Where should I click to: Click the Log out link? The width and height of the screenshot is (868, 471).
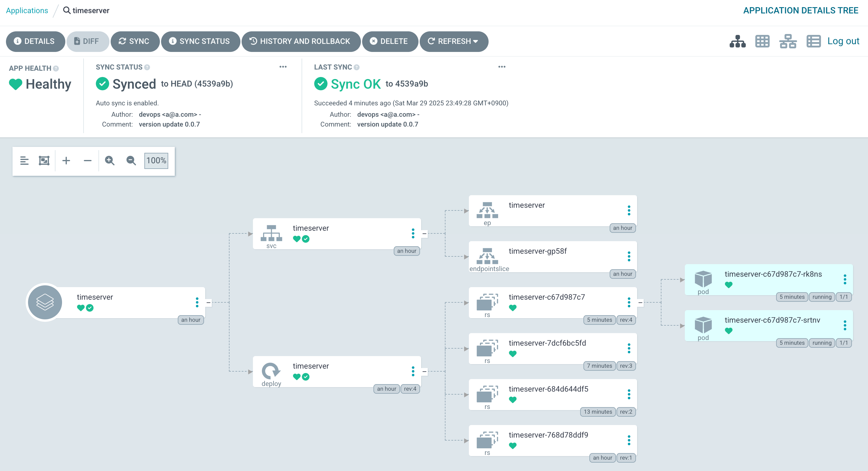[x=843, y=41]
